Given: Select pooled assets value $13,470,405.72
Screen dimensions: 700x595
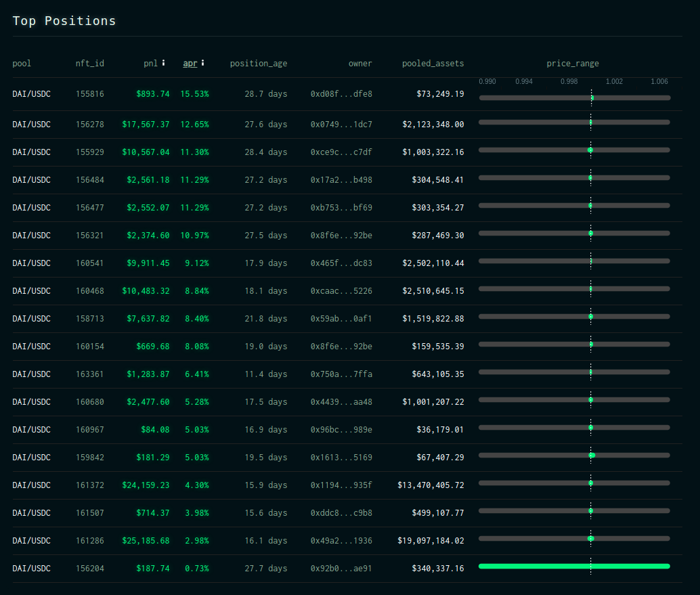Looking at the screenshot, I should [x=431, y=485].
